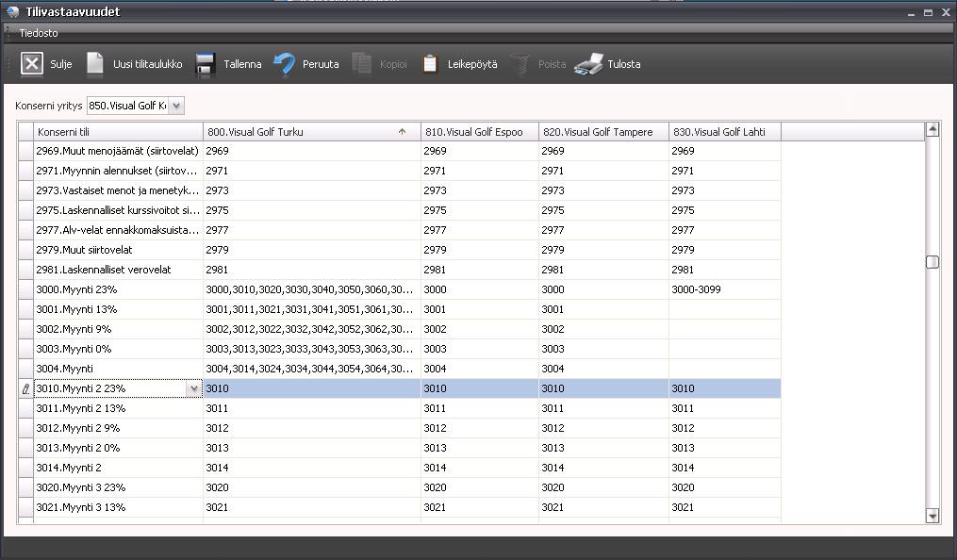Click Turku cell starting 3004,3014,3024
The width and height of the screenshot is (957, 560).
coord(311,369)
